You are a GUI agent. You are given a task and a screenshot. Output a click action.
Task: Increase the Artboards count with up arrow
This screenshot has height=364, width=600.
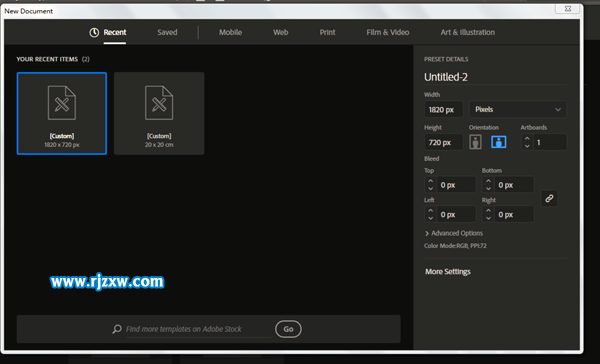click(x=527, y=139)
